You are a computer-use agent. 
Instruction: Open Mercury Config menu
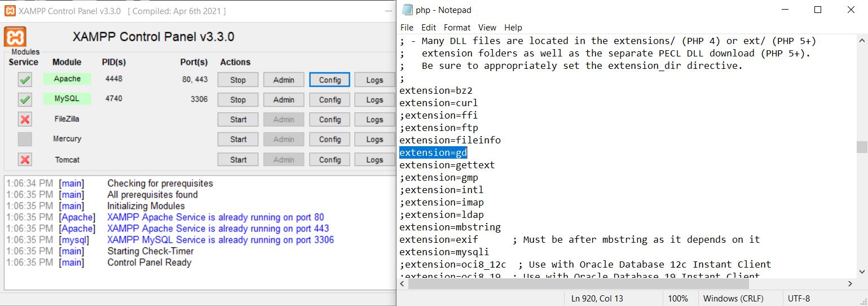(x=330, y=139)
